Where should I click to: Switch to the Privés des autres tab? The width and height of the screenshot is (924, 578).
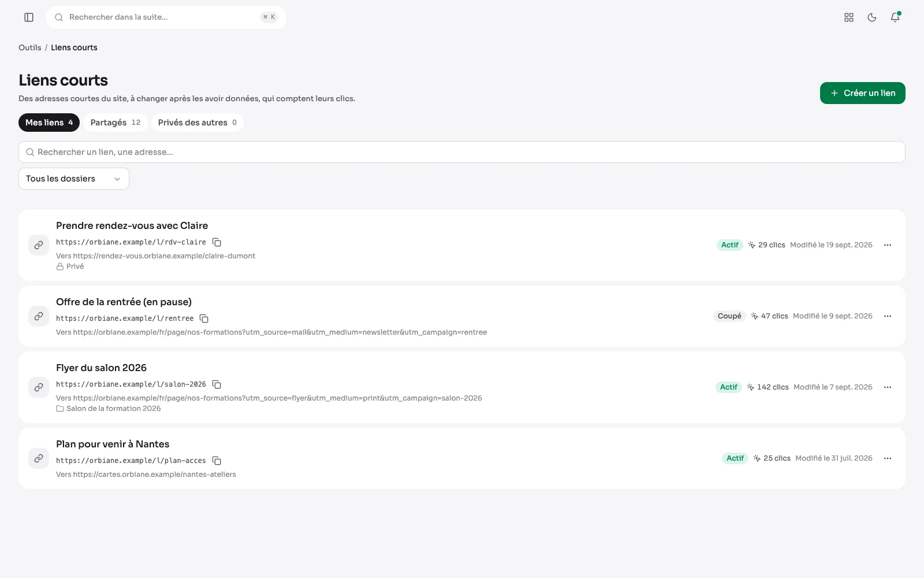pos(198,123)
